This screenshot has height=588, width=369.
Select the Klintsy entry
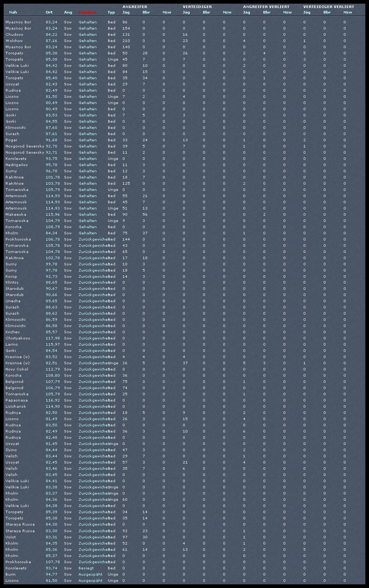pyautogui.click(x=12, y=283)
